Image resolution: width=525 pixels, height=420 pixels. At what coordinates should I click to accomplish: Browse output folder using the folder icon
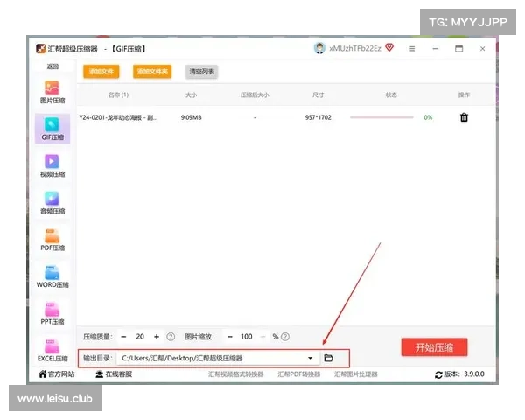coord(329,358)
